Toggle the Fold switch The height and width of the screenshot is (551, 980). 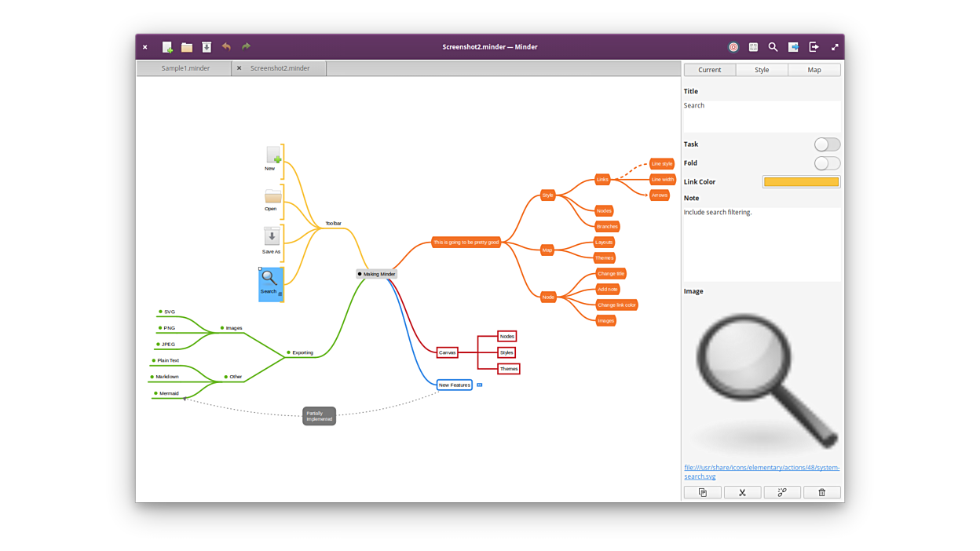pyautogui.click(x=827, y=163)
